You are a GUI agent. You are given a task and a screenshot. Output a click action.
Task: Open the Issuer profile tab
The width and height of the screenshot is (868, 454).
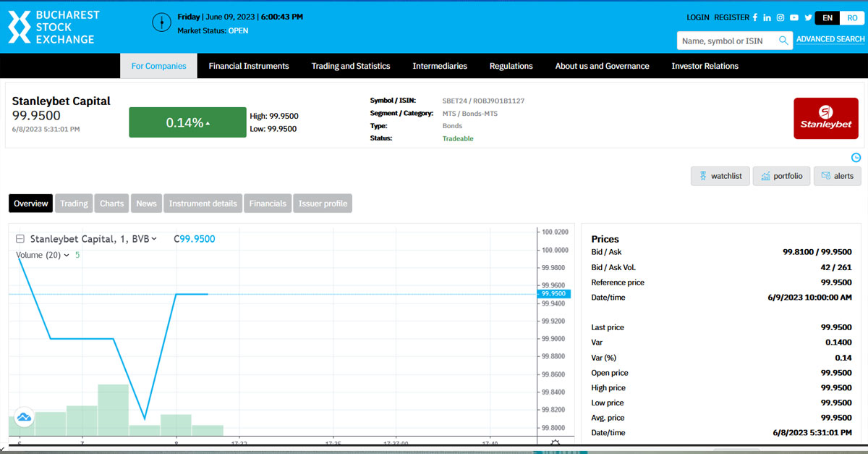323,203
